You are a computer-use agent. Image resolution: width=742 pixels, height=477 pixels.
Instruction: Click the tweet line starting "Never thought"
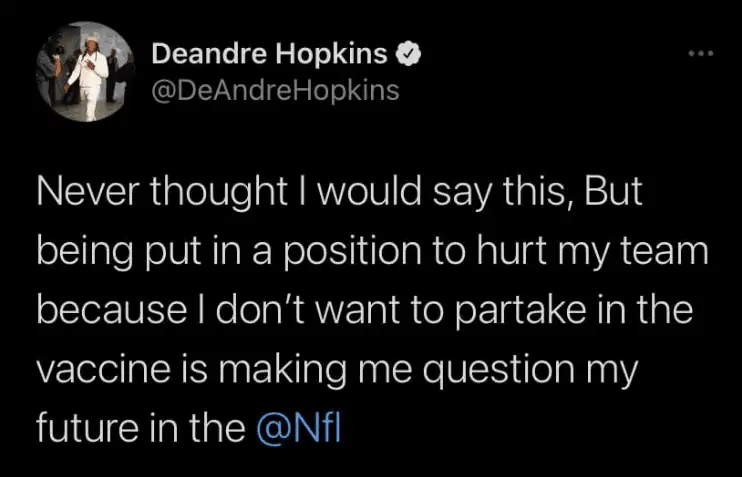(x=335, y=195)
